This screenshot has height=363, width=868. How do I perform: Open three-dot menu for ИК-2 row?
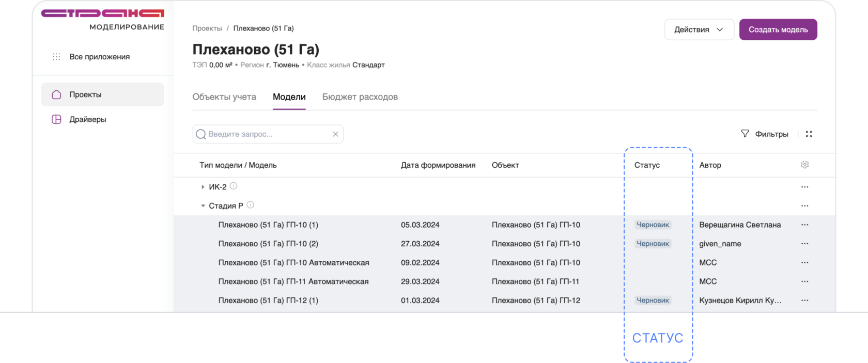pyautogui.click(x=804, y=187)
